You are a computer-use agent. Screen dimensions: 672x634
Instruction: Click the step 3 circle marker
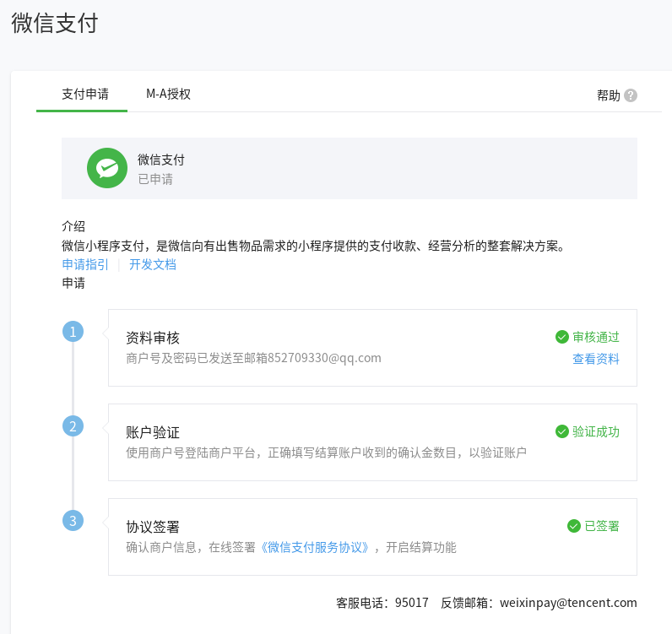tap(73, 521)
